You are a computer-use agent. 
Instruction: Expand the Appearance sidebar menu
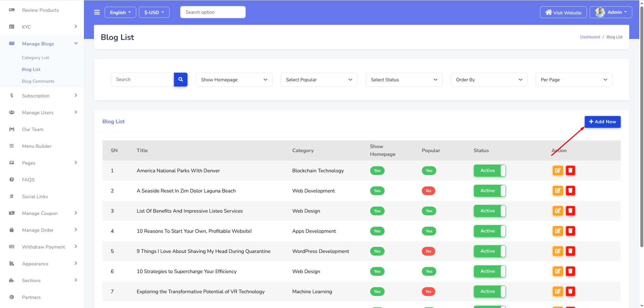coord(42,264)
